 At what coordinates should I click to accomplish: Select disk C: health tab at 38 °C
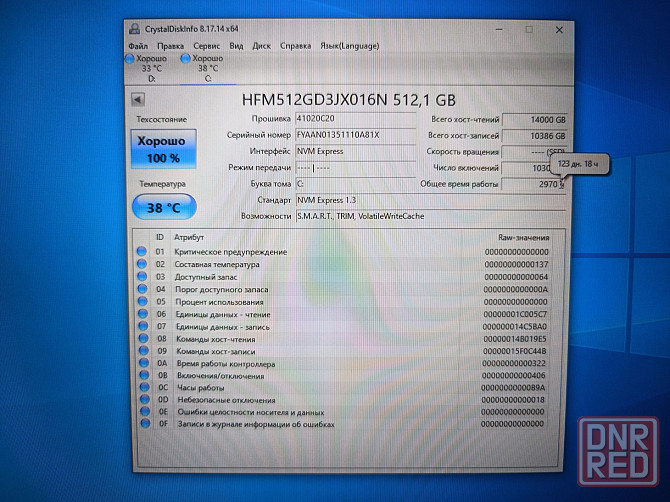tap(204, 66)
